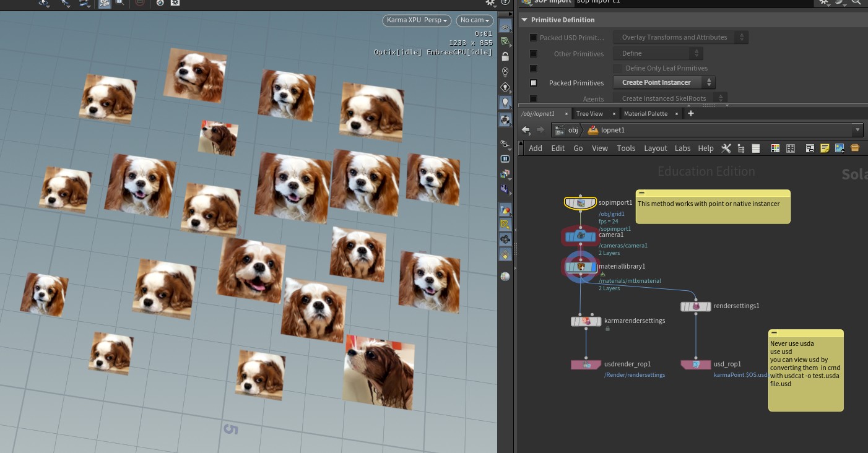Screen dimensions: 868x453
Task: Enable the Other Primitives override checkbox
Action: coord(534,54)
